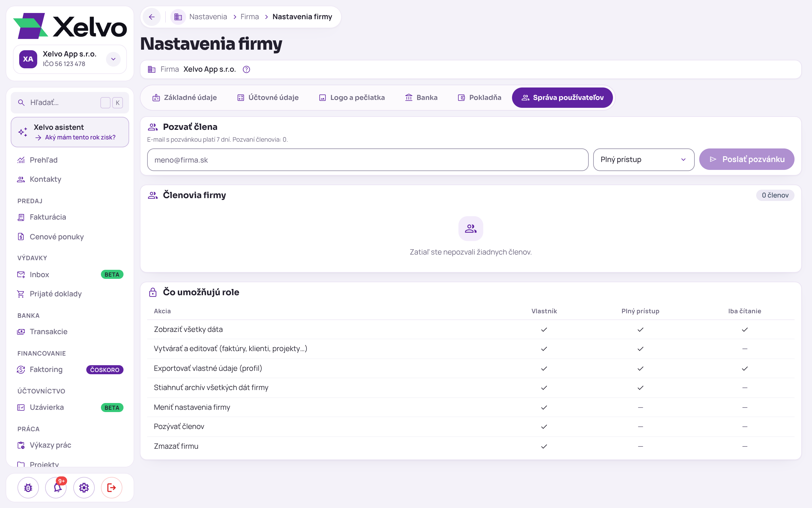Click the empty members placeholder icon
Viewport: 812px width, 508px height.
pos(471,229)
